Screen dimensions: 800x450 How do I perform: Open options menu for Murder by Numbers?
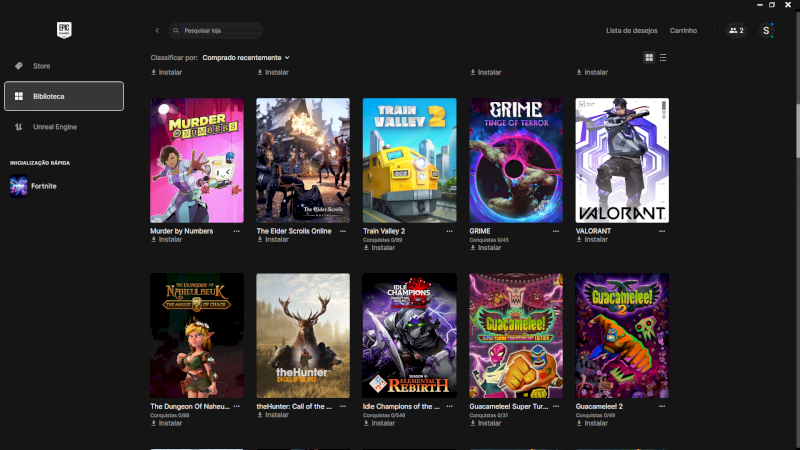click(237, 231)
